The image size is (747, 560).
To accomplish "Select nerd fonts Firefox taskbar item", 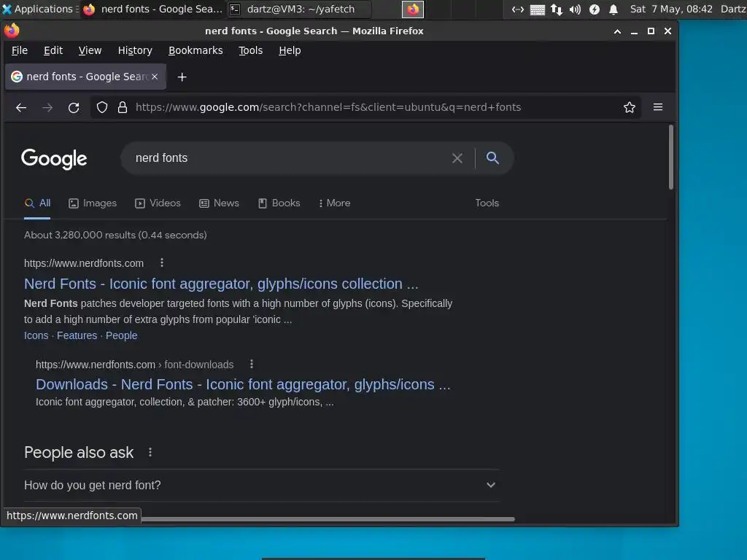I will tap(153, 9).
